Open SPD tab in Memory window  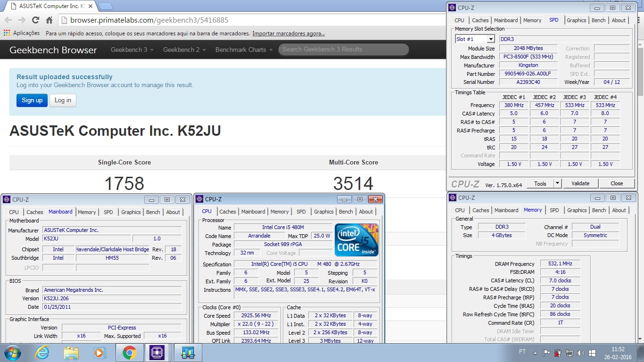554,210
